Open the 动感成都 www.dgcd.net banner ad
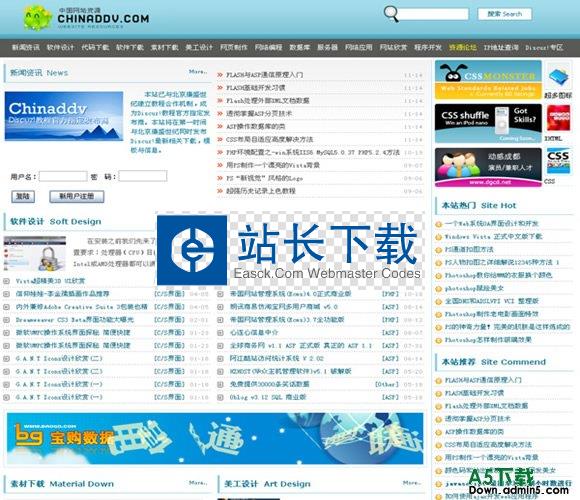The height and width of the screenshot is (500, 580). 488,167
